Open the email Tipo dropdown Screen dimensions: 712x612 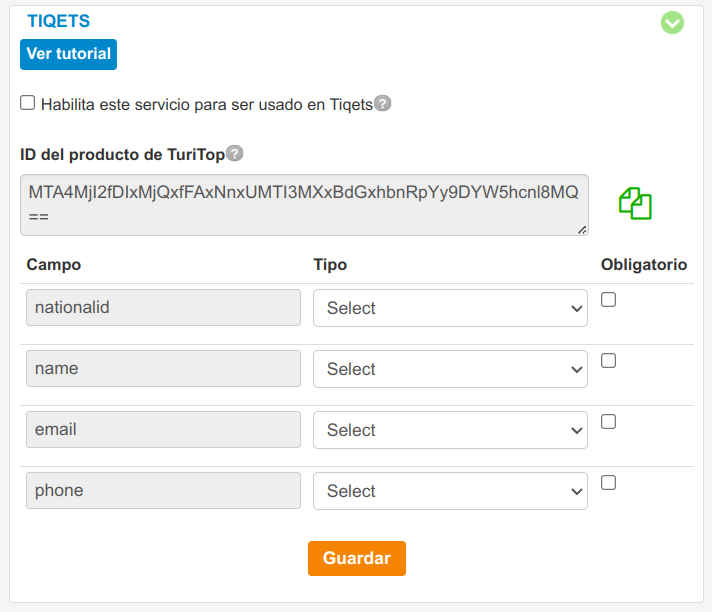pos(450,431)
